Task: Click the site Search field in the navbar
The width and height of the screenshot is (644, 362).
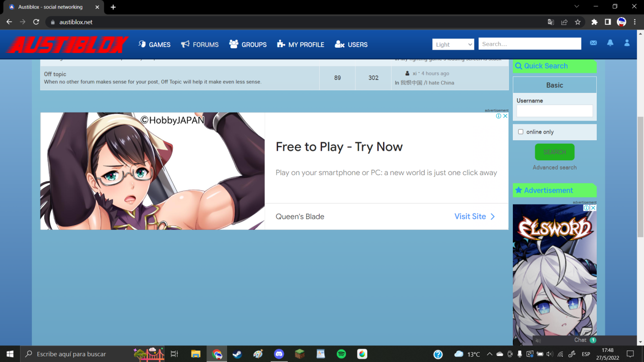Action: click(530, 44)
